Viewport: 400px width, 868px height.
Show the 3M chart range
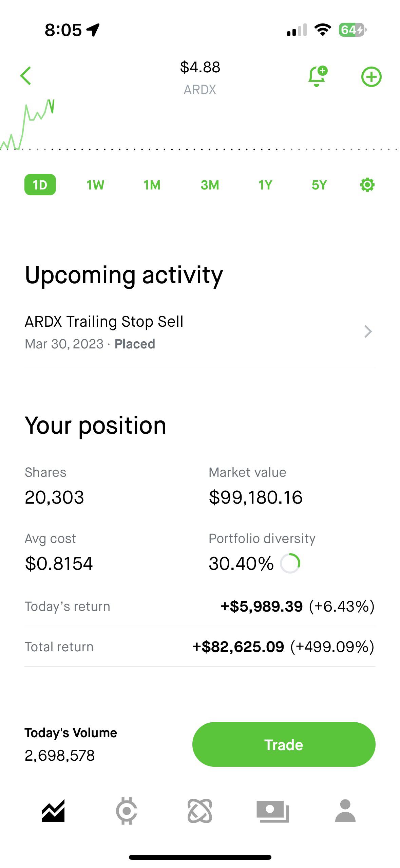point(210,185)
